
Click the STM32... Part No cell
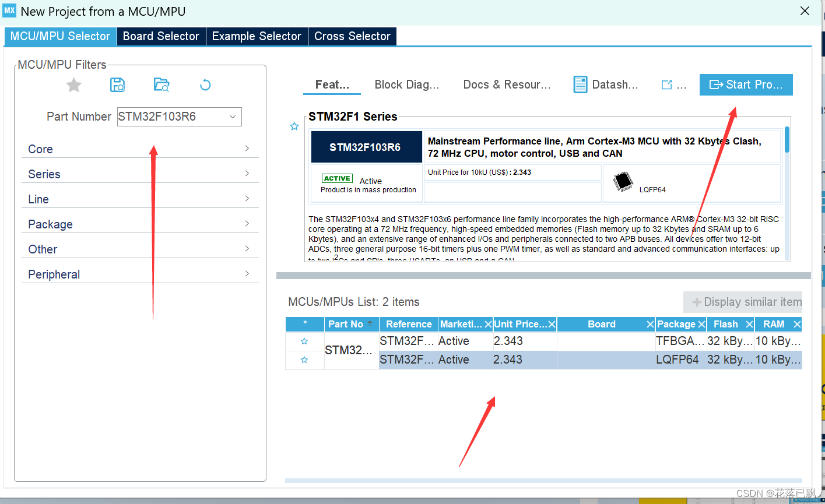tap(352, 350)
